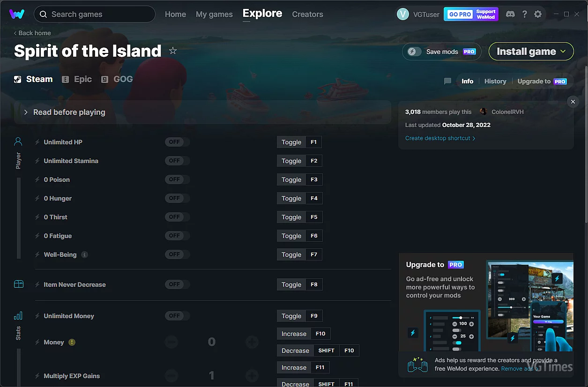The width and height of the screenshot is (588, 387).
Task: Toggle 0 Hunger switch
Action: 177,198
